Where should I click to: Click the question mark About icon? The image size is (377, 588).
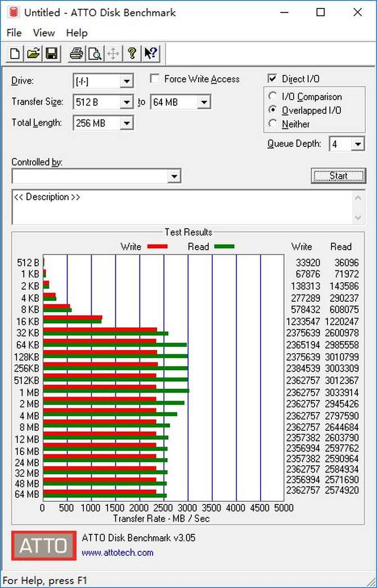(132, 54)
